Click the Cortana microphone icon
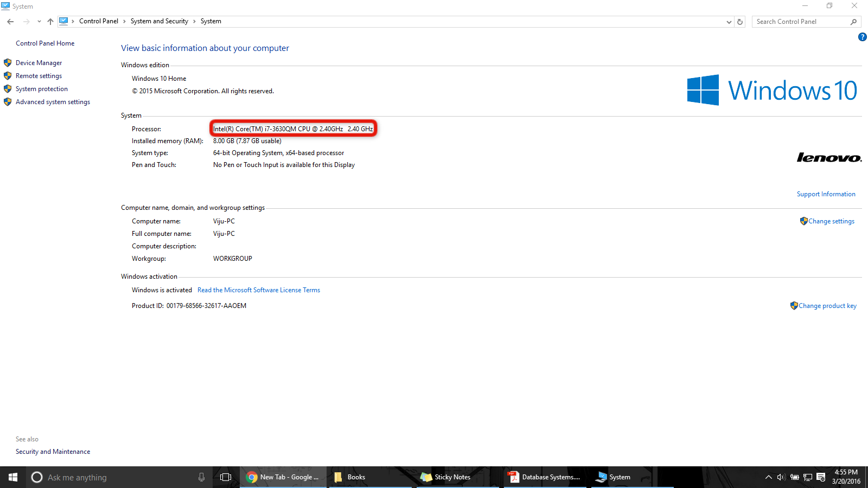The height and width of the screenshot is (488, 868). 201,477
